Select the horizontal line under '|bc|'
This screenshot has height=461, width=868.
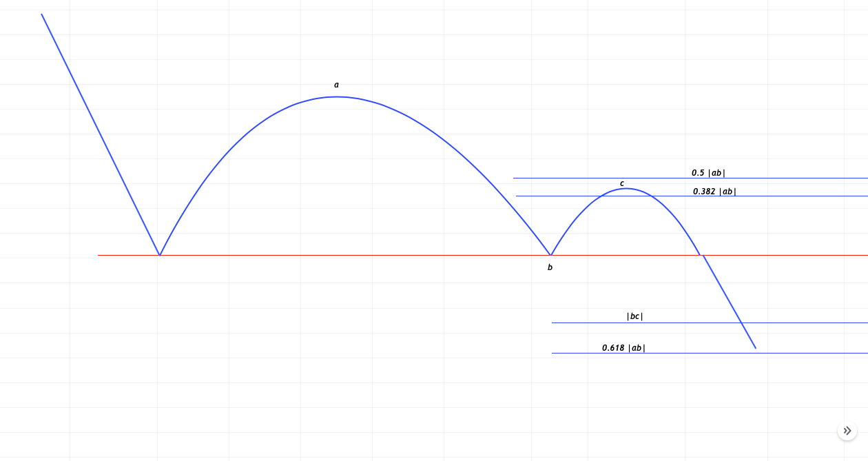tap(792, 322)
